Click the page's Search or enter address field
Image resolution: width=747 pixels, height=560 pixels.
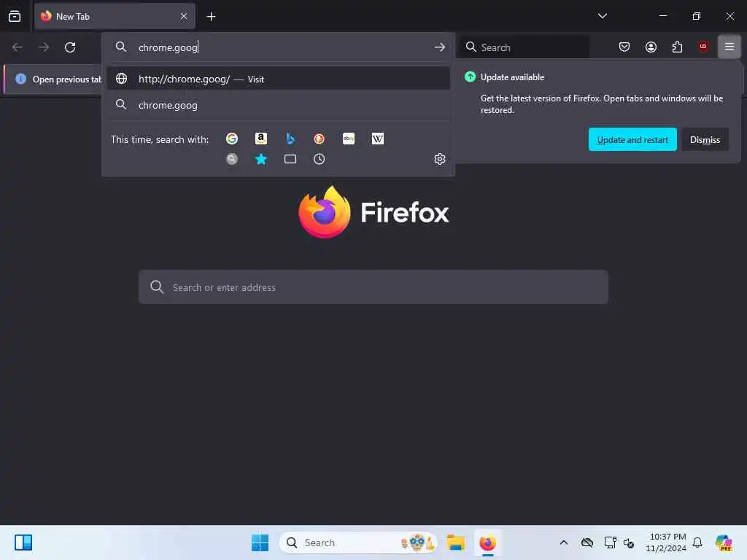click(373, 287)
